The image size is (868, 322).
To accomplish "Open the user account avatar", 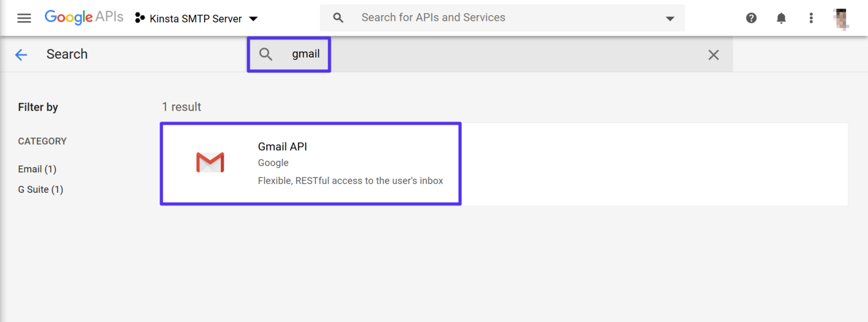I will (841, 18).
